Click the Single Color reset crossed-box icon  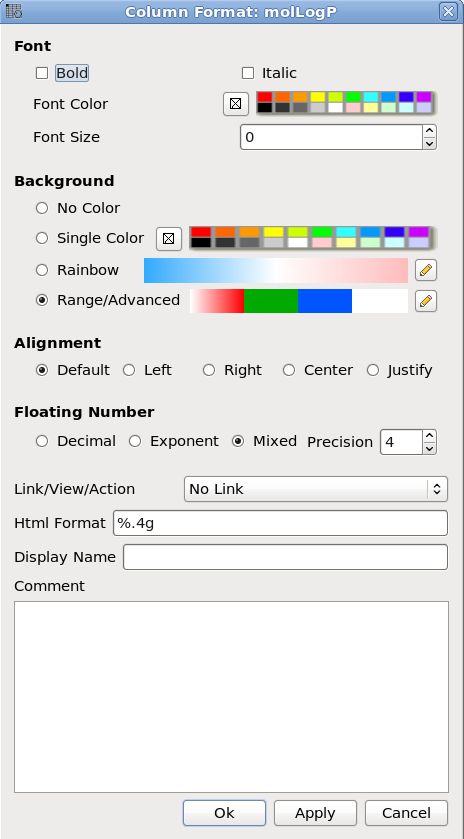click(169, 239)
